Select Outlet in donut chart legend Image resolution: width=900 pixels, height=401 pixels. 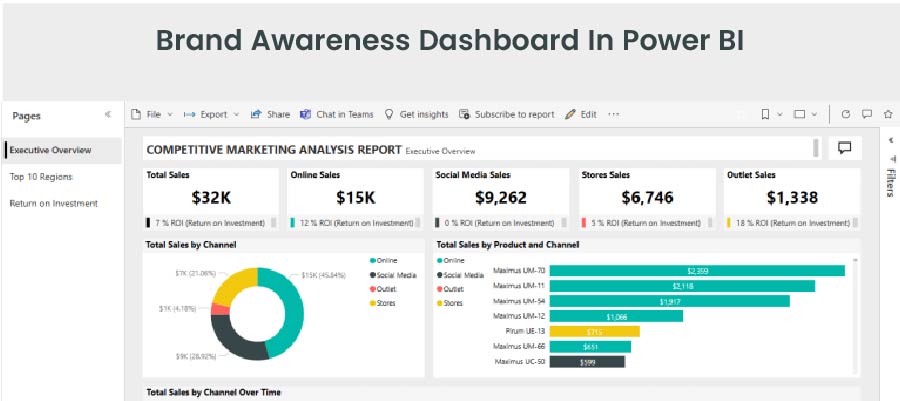(383, 289)
